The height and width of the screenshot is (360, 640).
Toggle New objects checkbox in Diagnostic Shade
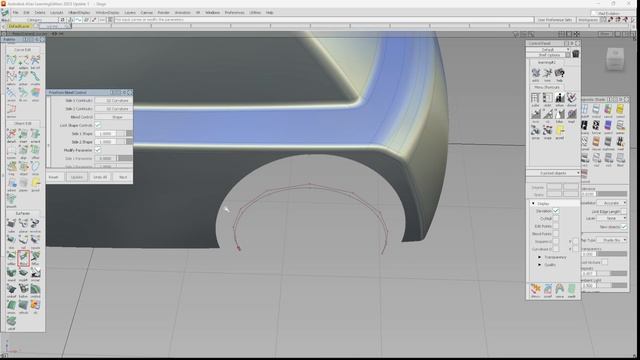point(624,227)
